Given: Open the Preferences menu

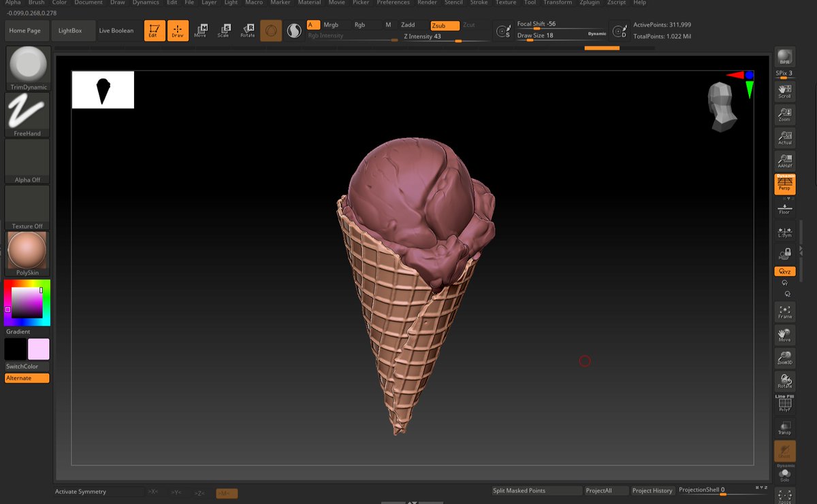Looking at the screenshot, I should click(394, 3).
